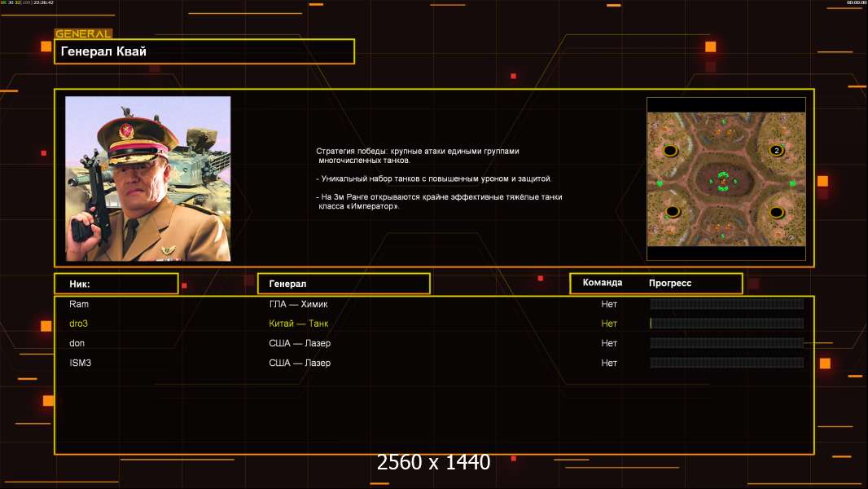Click Ram's loading progress bar
The image size is (868, 489).
pyautogui.click(x=727, y=304)
